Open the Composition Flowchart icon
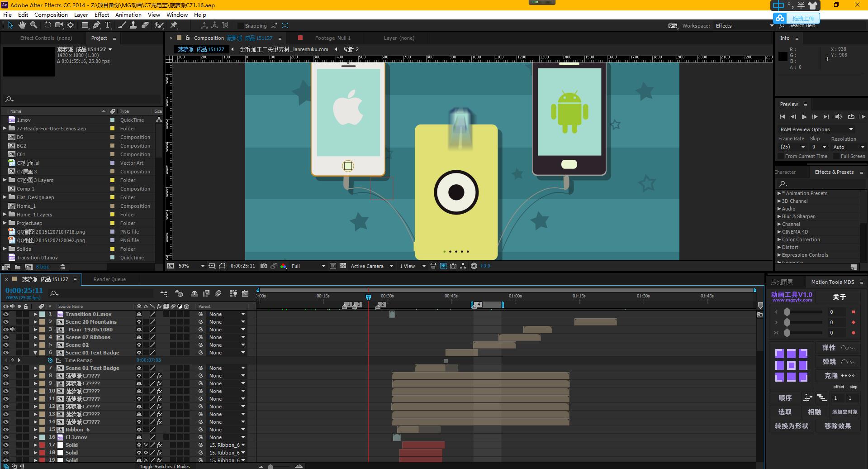This screenshot has height=469, width=868. pos(463,266)
